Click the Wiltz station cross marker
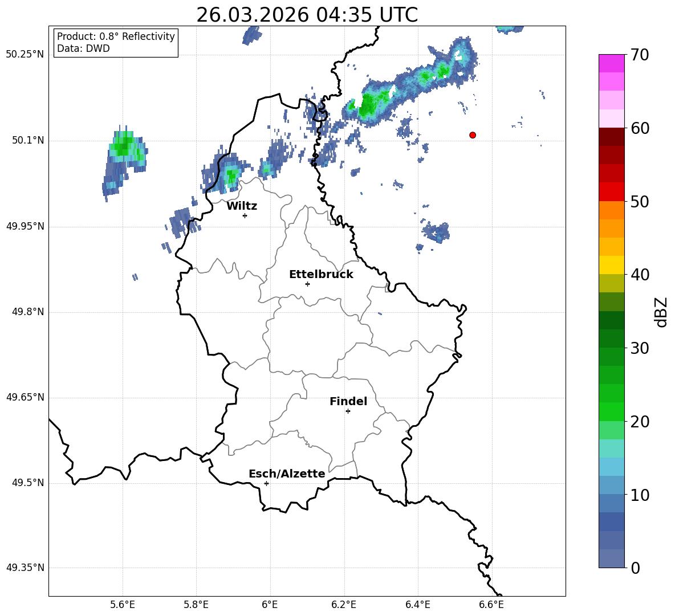 tap(245, 215)
